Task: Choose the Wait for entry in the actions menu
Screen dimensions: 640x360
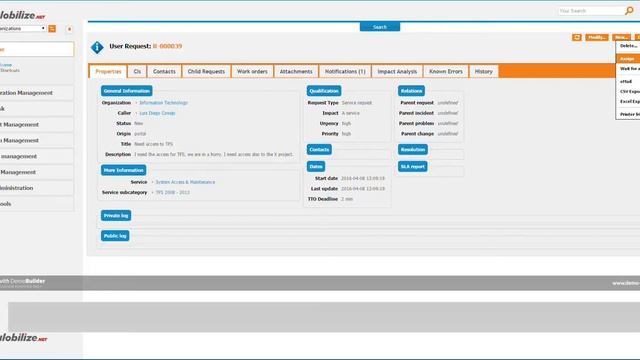Action: 629,69
